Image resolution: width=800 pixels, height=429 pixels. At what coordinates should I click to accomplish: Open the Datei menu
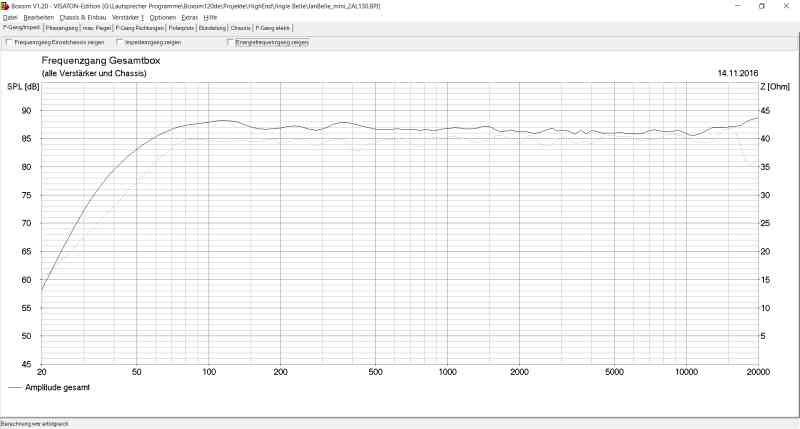10,17
